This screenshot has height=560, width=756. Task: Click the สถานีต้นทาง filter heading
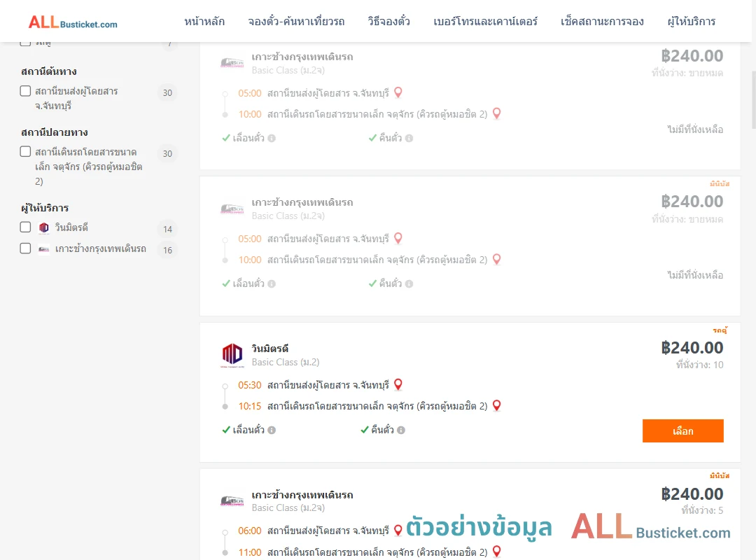click(x=49, y=71)
